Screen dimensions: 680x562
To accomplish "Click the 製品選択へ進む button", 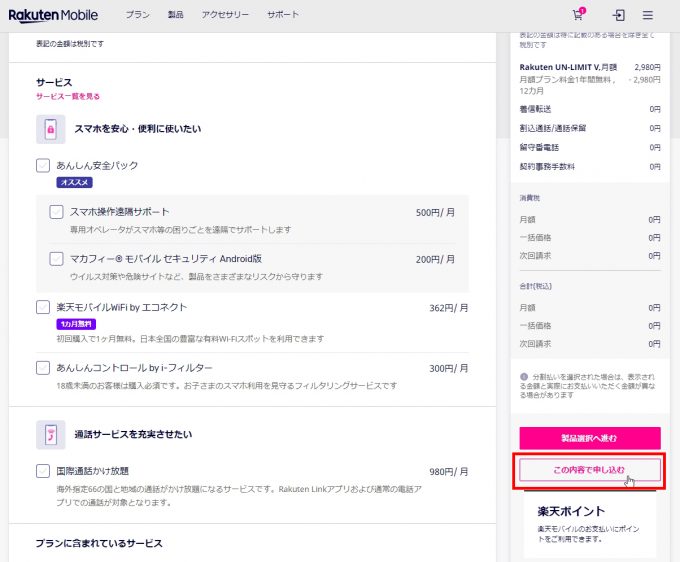I will (x=590, y=438).
